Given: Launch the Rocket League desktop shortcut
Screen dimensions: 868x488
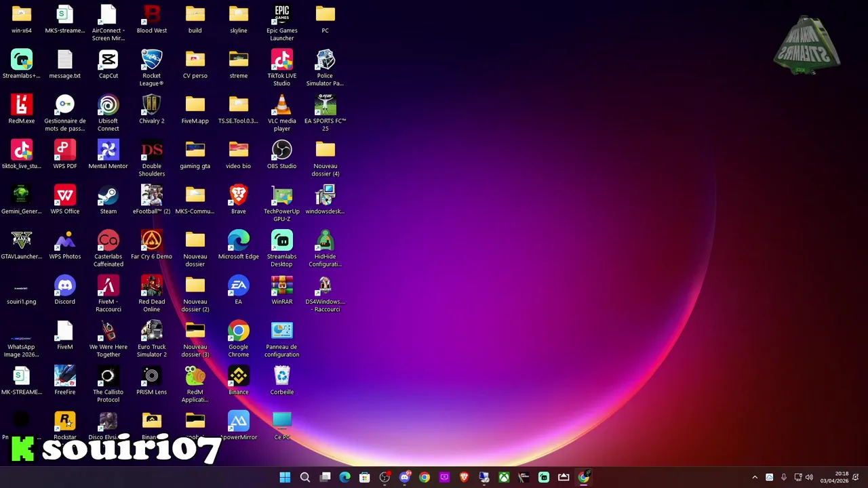Looking at the screenshot, I should point(152,68).
